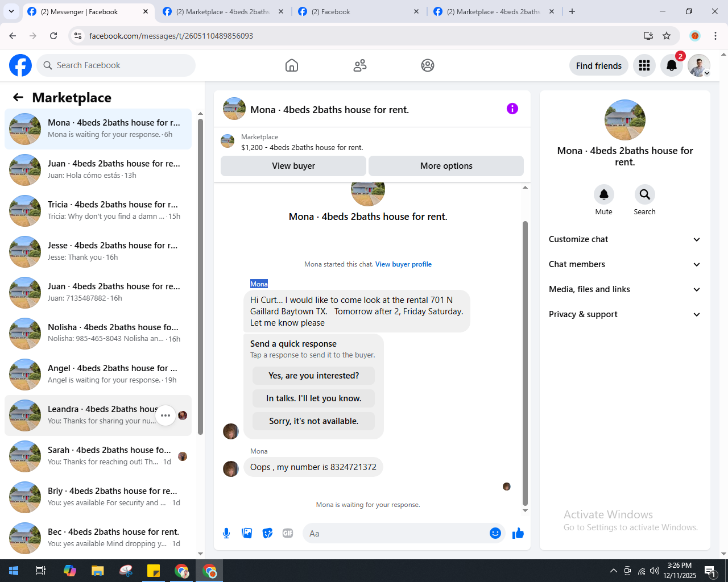Click the Find friends button
This screenshot has height=582, width=728.
coord(599,65)
